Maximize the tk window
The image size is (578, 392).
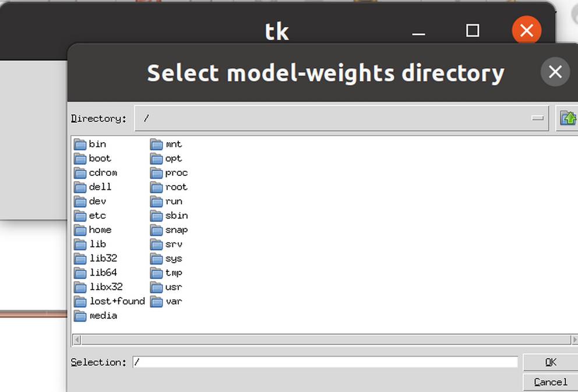pos(473,30)
